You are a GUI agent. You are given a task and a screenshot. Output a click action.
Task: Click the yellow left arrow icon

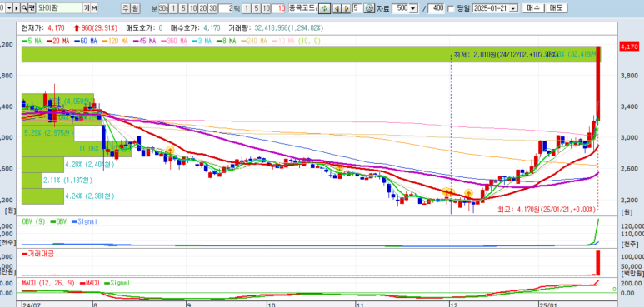coord(337,8)
